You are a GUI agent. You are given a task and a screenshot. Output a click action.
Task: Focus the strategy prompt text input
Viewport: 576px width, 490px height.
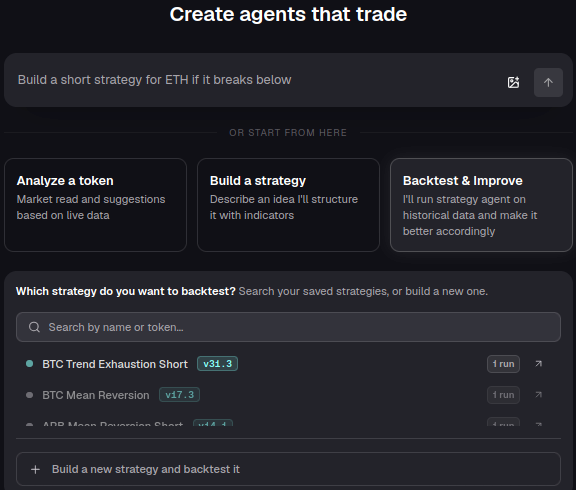click(x=257, y=80)
